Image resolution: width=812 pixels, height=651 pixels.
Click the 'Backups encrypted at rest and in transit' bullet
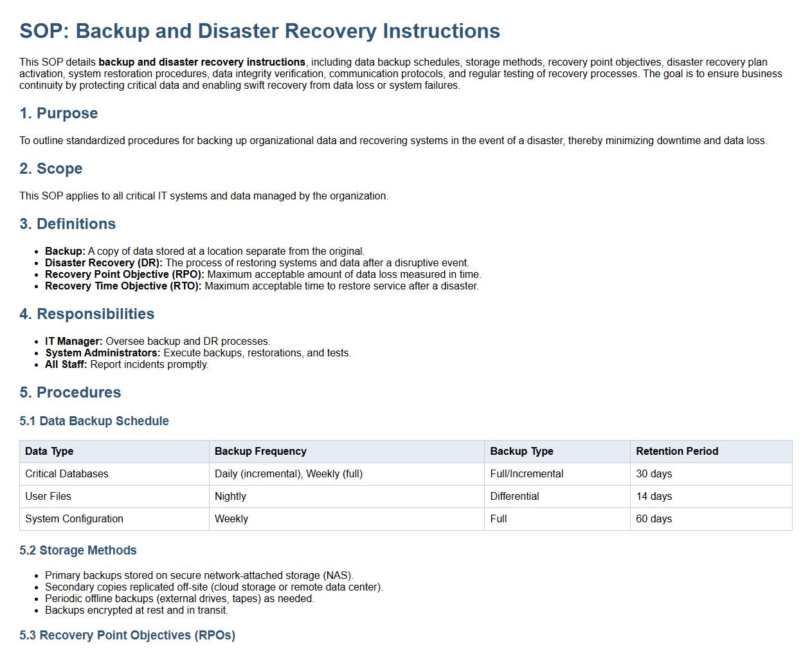point(136,610)
